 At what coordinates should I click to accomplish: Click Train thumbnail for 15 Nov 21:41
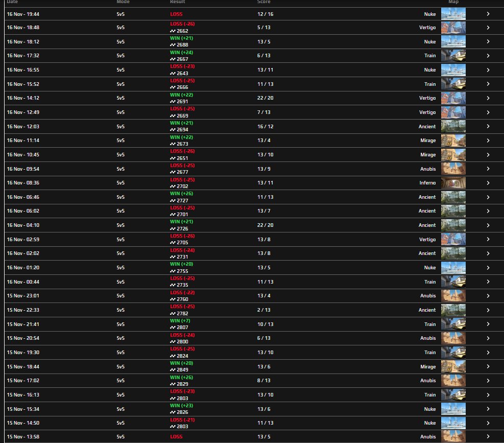pyautogui.click(x=453, y=324)
